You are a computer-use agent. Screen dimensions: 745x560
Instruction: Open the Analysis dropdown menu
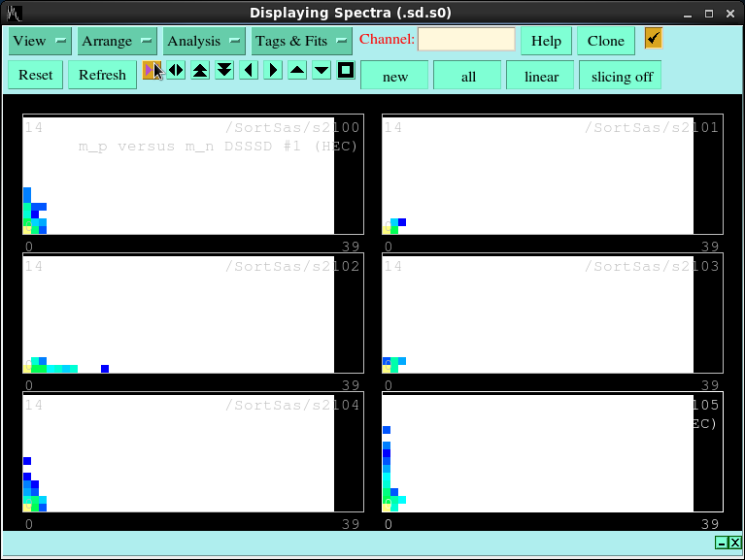click(204, 41)
